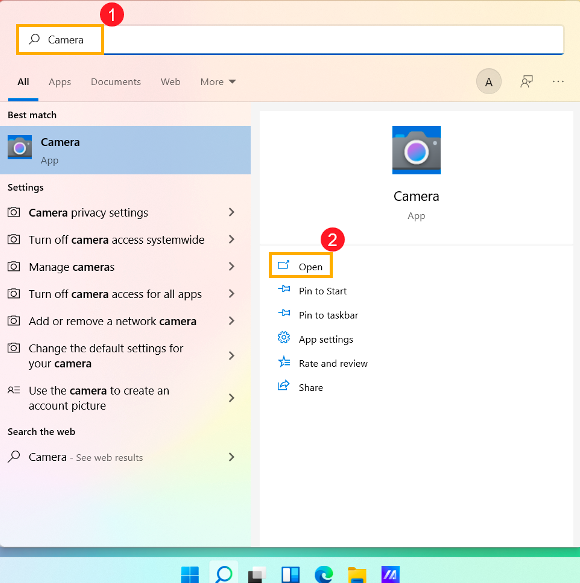Screen dimensions: 580x583
Task: Click the camera icon beside Add or remove network camera
Action: click(x=14, y=321)
